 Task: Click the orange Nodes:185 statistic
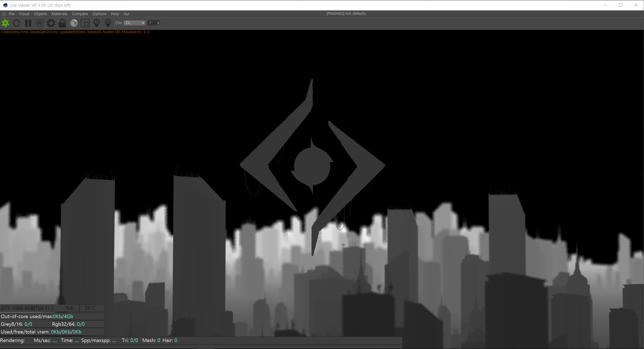(x=111, y=32)
